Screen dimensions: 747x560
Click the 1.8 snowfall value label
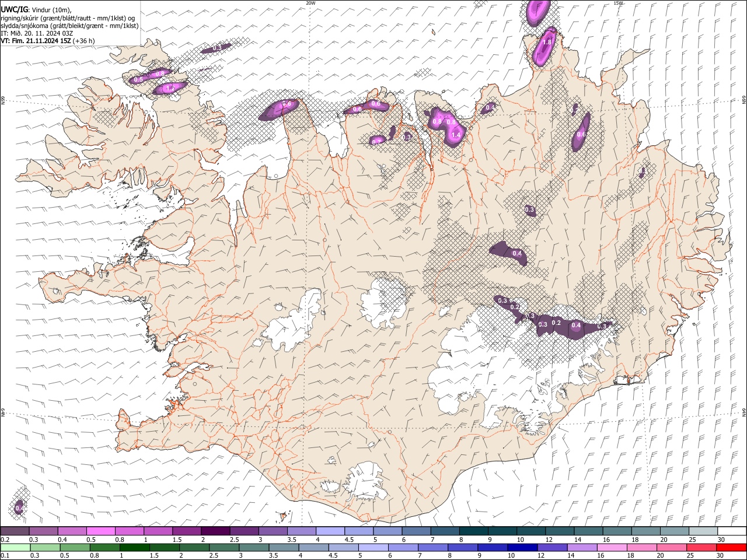tap(547, 43)
